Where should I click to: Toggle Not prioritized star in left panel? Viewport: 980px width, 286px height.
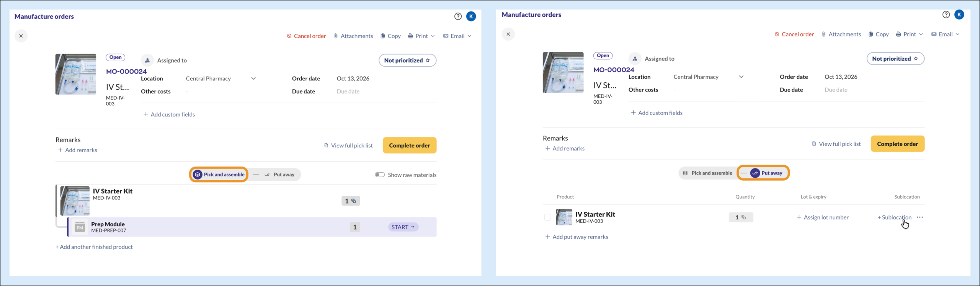point(407,60)
